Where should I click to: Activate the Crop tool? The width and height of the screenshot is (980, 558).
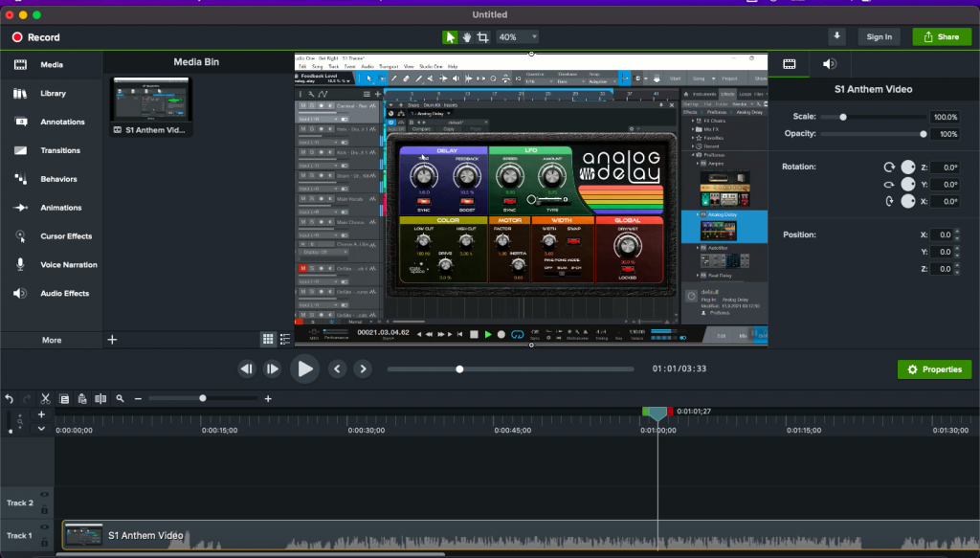click(482, 37)
